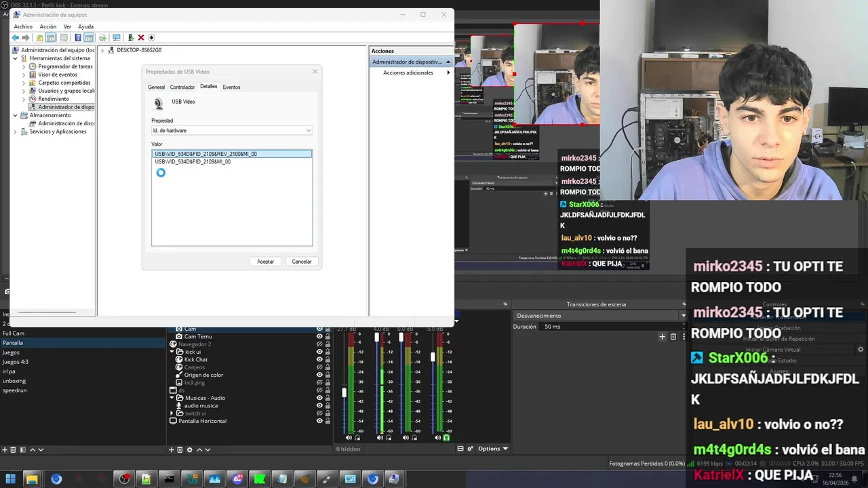The width and height of the screenshot is (868, 488).
Task: Collapse the Almacenamiento tree node
Action: (15, 115)
